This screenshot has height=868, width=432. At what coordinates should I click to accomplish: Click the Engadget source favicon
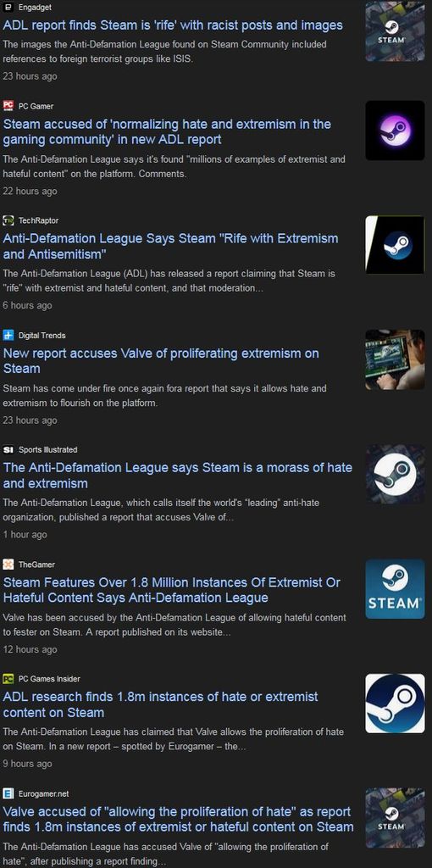coord(8,8)
